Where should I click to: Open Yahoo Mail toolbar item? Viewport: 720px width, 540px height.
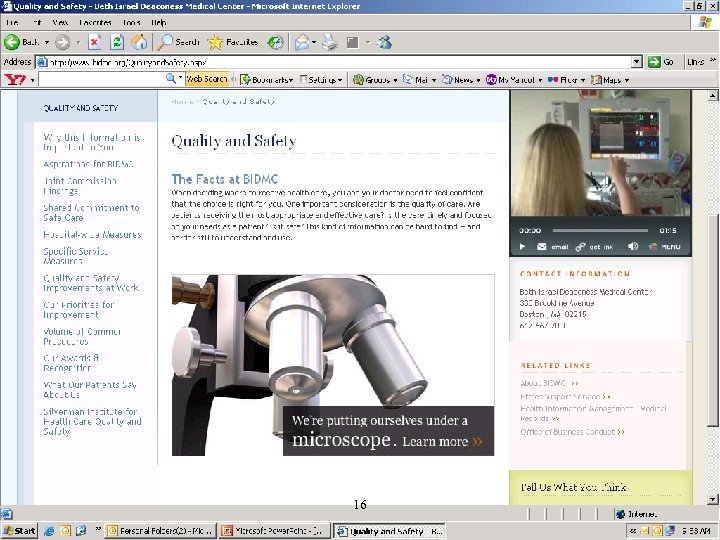pyautogui.click(x=419, y=79)
